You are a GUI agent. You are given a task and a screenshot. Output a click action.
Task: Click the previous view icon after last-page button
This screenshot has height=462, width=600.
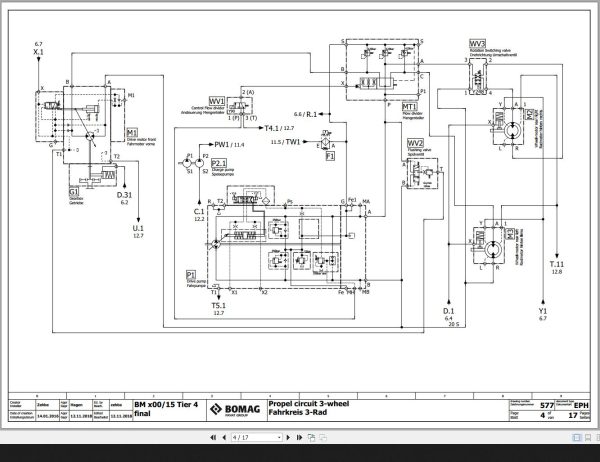tap(311, 438)
